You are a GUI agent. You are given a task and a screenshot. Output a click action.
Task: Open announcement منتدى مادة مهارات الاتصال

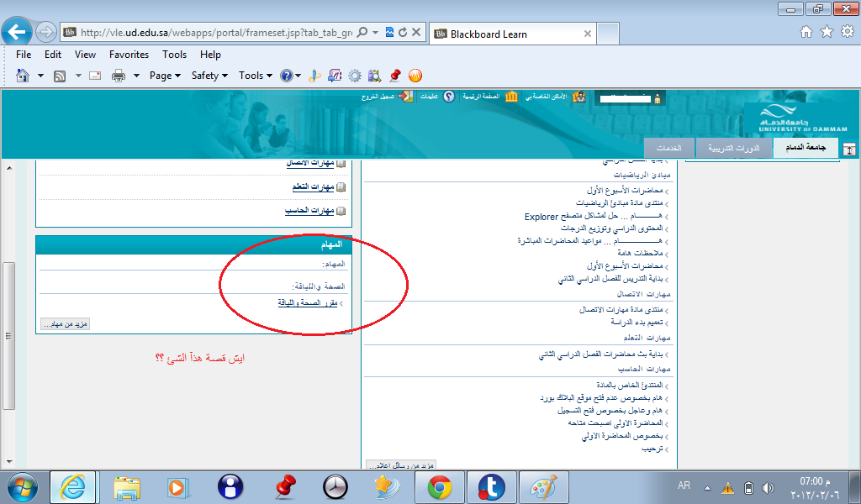tap(621, 310)
